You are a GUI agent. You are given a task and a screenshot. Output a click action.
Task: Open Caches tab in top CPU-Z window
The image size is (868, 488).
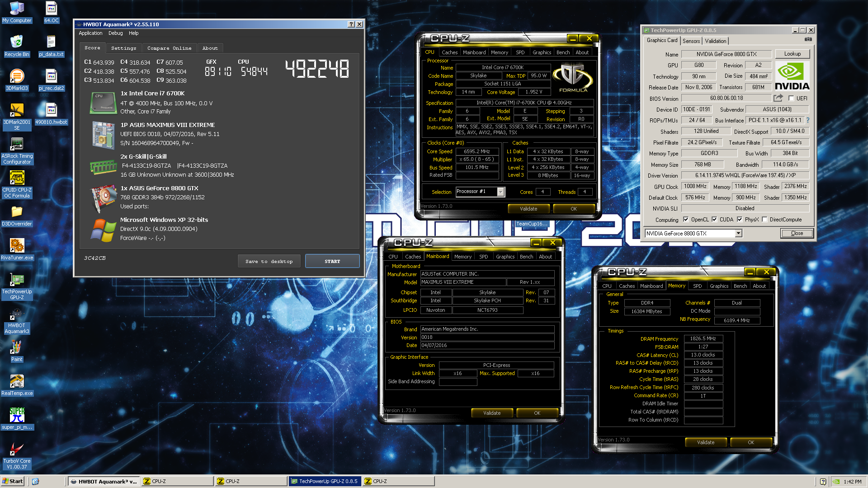(x=449, y=52)
